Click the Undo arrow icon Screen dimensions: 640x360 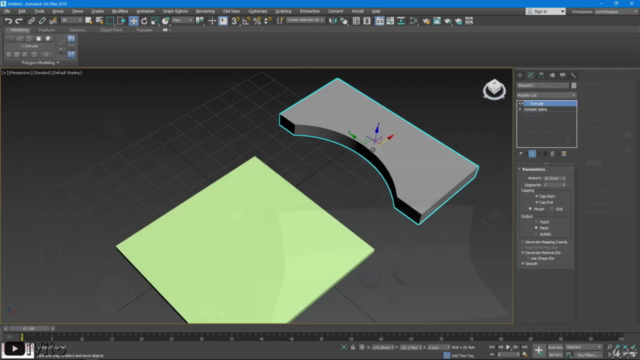[8, 21]
